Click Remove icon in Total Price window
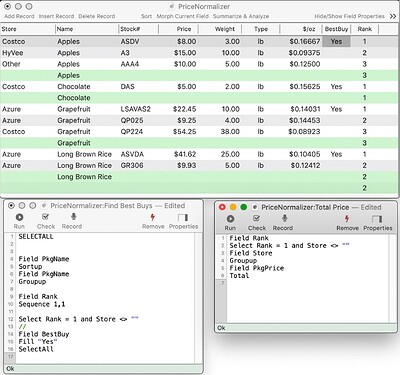The height and width of the screenshot is (375, 400). 347,219
